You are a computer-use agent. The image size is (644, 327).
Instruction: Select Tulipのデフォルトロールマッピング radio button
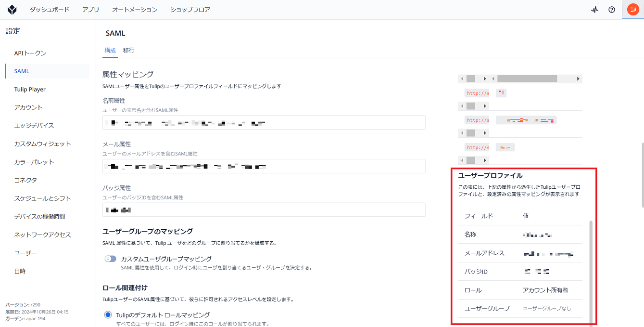click(x=108, y=315)
